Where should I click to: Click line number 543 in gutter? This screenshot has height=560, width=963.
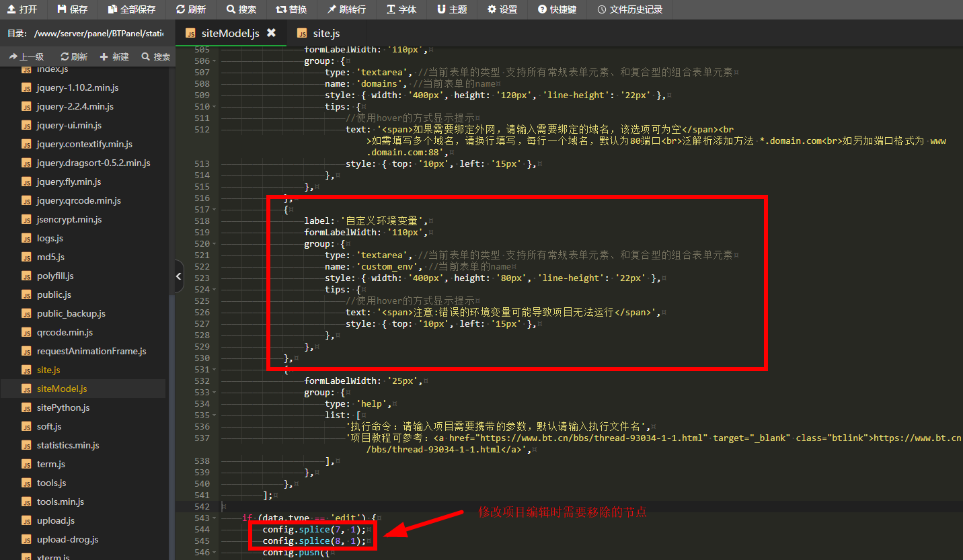(x=201, y=518)
